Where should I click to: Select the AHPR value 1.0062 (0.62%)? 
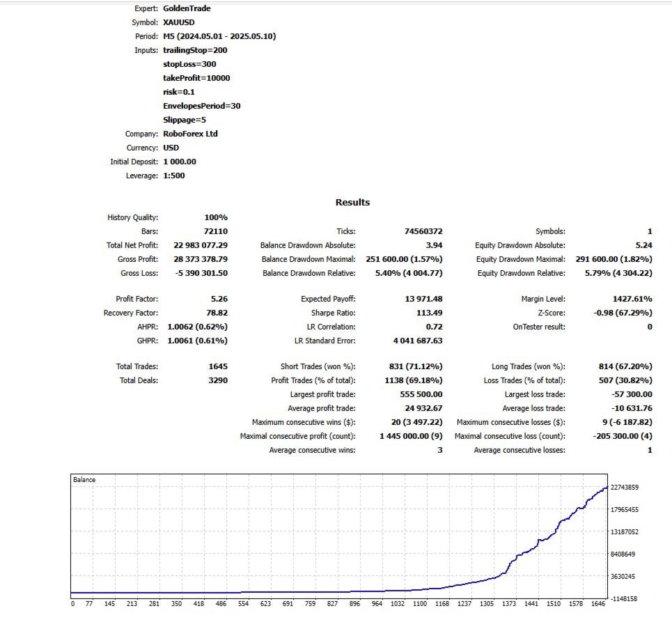(198, 327)
